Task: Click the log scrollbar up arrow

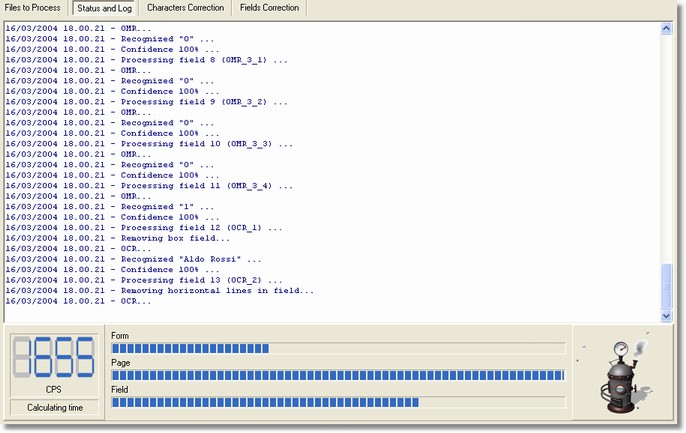Action: pyautogui.click(x=666, y=29)
